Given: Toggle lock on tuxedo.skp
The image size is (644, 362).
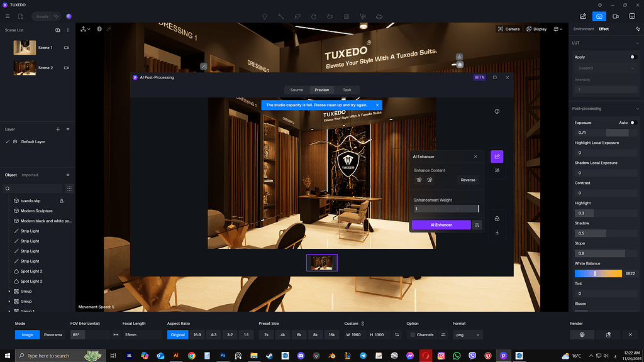Looking at the screenshot, I should pyautogui.click(x=62, y=201).
